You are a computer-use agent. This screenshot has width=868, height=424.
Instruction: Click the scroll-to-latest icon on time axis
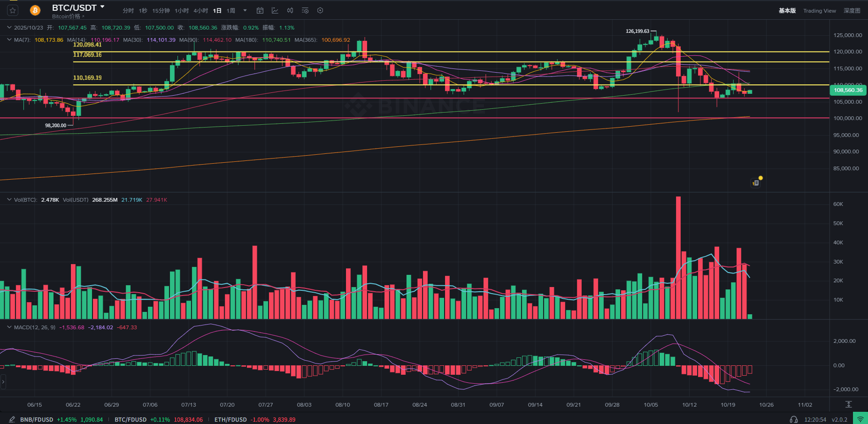pos(849,404)
